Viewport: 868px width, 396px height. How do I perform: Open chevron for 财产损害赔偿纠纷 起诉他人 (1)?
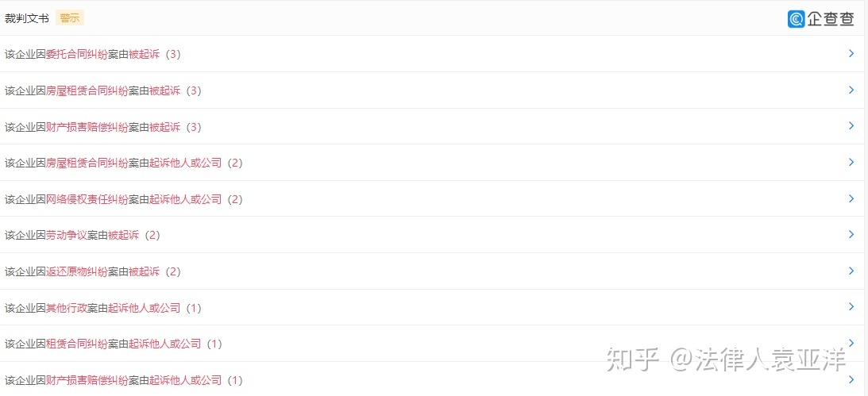tap(851, 379)
